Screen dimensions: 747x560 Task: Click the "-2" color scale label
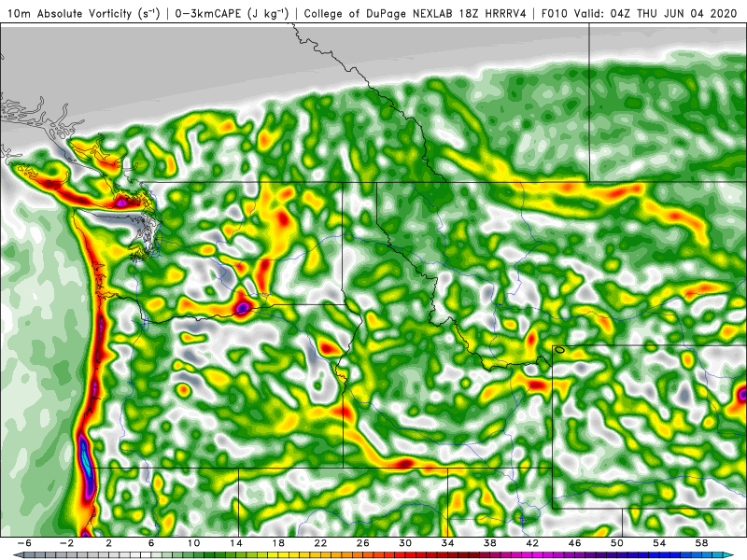(66, 543)
